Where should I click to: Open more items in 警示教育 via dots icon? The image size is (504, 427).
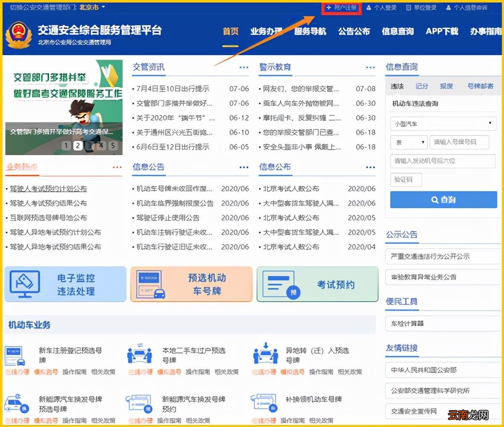pyautogui.click(x=370, y=67)
